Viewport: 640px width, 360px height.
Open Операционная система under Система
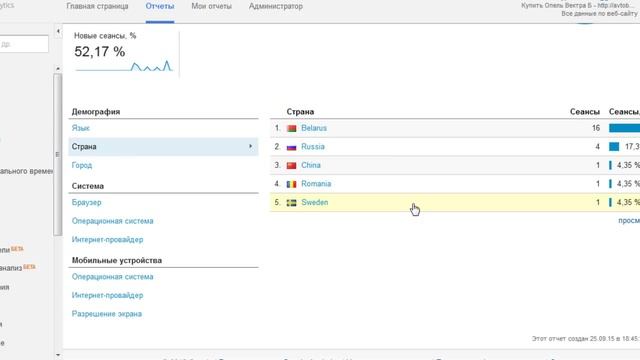113,221
